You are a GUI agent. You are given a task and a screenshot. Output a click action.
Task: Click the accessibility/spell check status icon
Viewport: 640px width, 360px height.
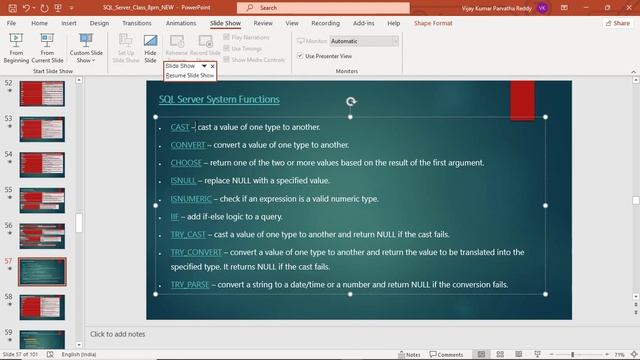[50, 354]
